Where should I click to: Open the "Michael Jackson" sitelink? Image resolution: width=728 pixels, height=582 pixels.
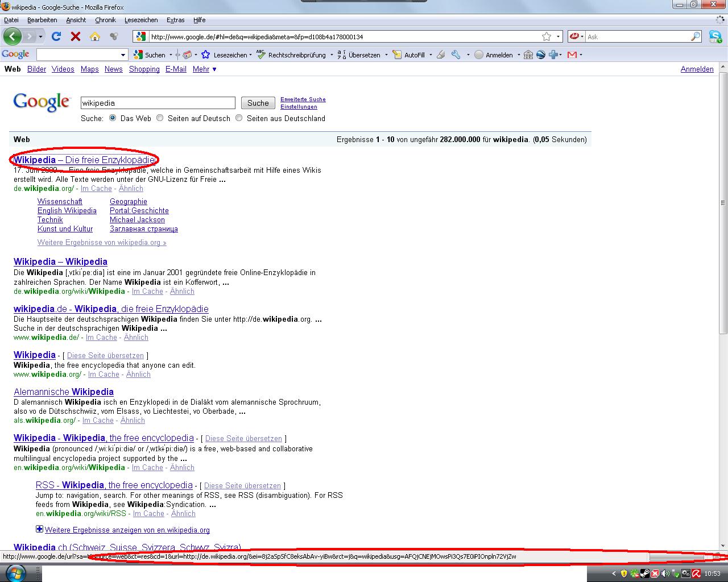coord(137,219)
